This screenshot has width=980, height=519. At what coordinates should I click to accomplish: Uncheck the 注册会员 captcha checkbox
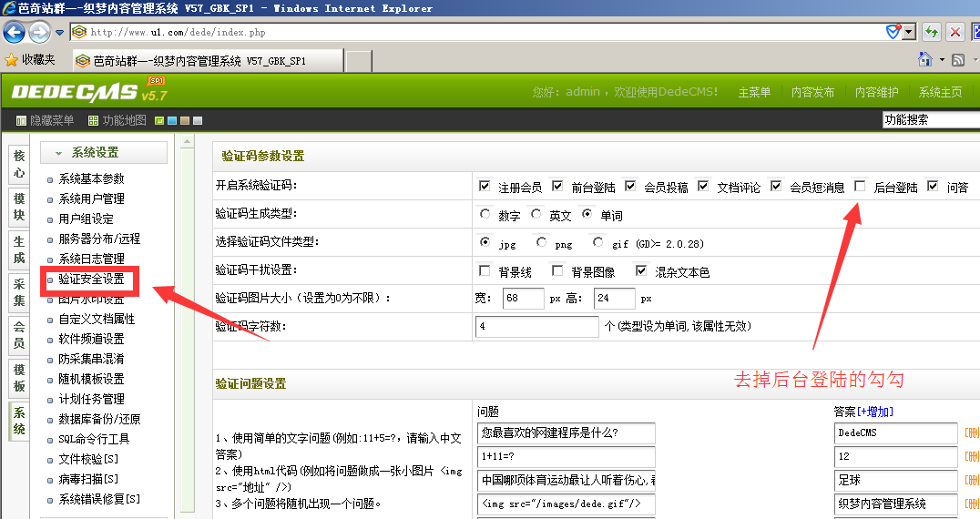[x=485, y=186]
